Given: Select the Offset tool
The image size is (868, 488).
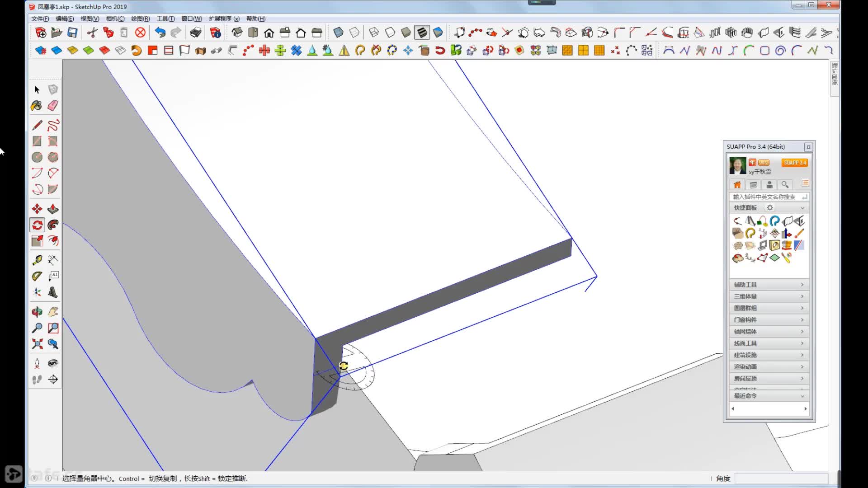Looking at the screenshot, I should click(53, 241).
